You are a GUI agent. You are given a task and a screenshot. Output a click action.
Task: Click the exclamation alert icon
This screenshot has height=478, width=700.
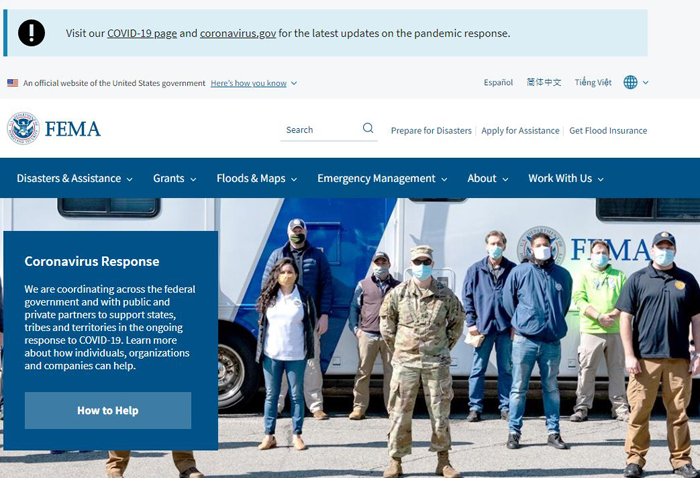[31, 33]
